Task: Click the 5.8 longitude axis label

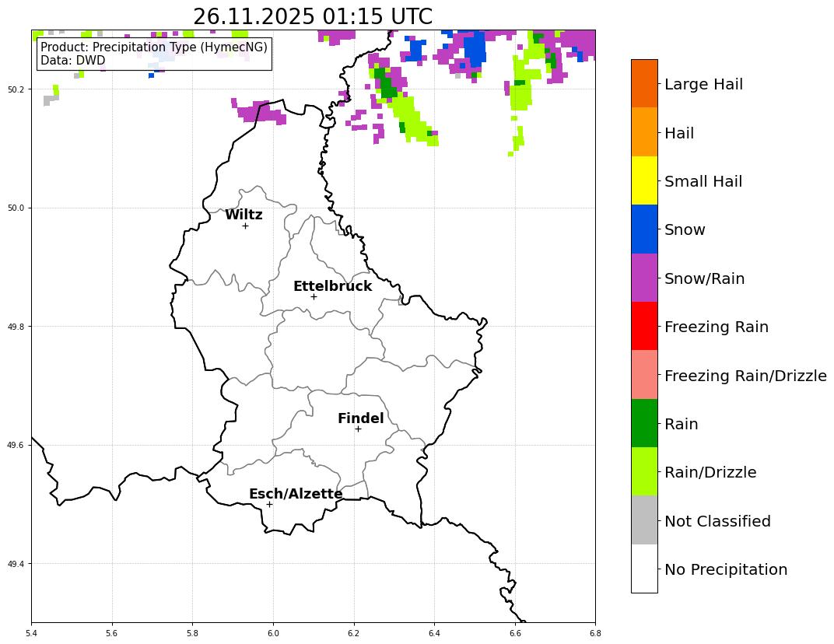Action: pyautogui.click(x=192, y=633)
